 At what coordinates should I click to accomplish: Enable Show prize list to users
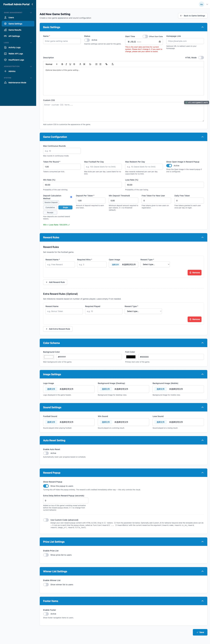pyautogui.click(x=46, y=555)
